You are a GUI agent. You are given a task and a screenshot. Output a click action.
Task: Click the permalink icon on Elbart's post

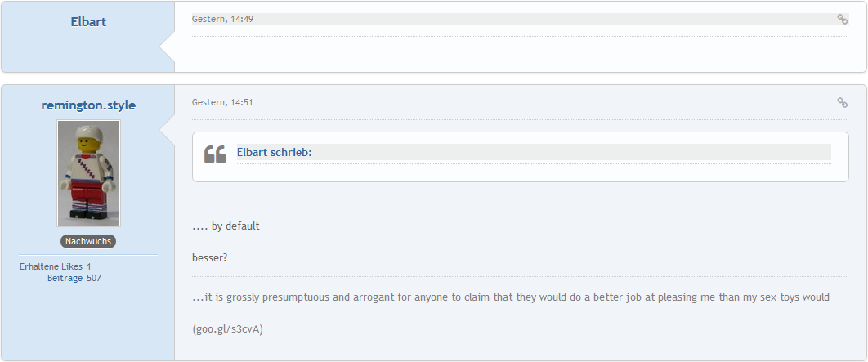(x=842, y=20)
